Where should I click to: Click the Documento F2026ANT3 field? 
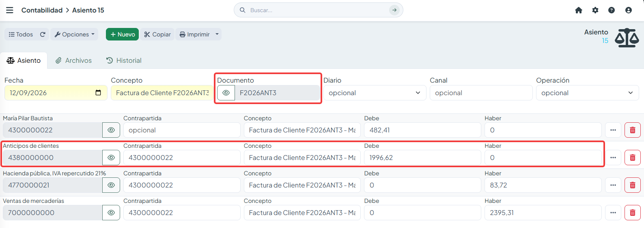[x=278, y=93]
